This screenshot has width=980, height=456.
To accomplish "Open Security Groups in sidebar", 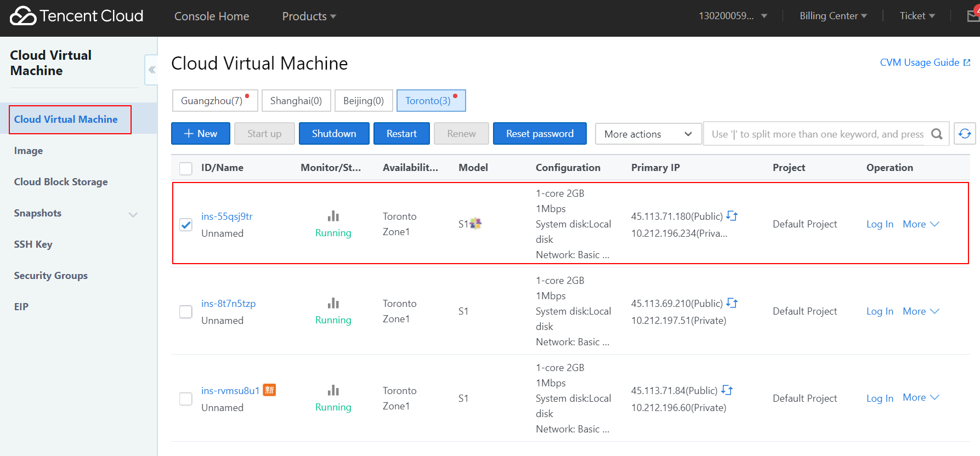I will click(x=51, y=276).
